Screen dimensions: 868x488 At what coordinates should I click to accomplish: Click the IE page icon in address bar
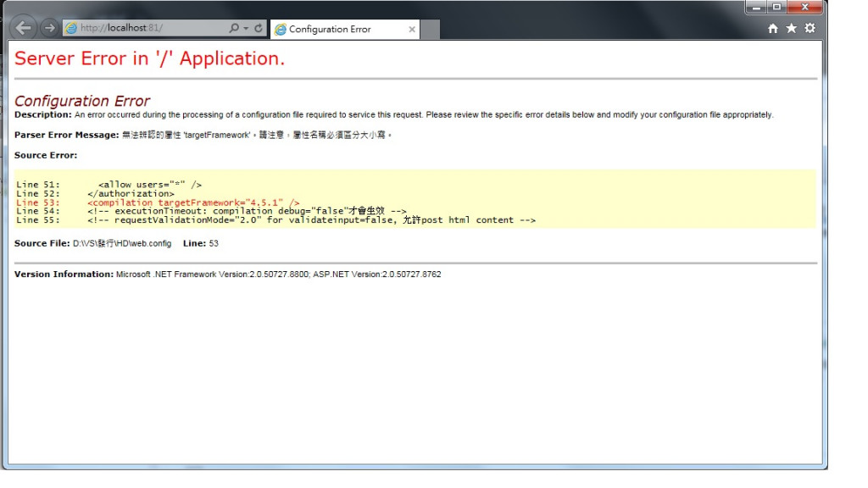(71, 28)
